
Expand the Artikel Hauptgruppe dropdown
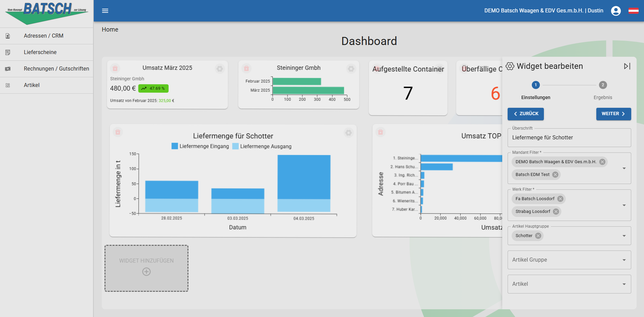pyautogui.click(x=624, y=236)
